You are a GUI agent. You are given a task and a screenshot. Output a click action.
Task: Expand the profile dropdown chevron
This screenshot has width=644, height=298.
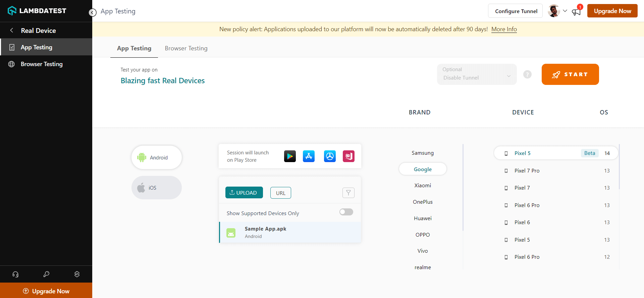(565, 11)
